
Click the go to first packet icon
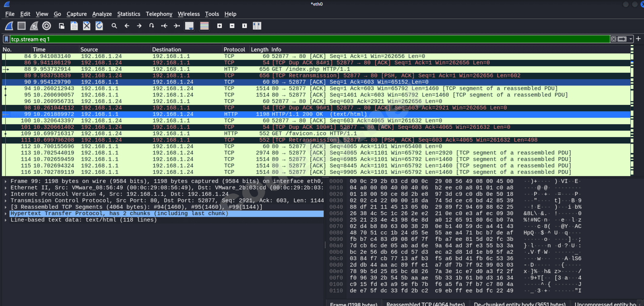(x=164, y=26)
